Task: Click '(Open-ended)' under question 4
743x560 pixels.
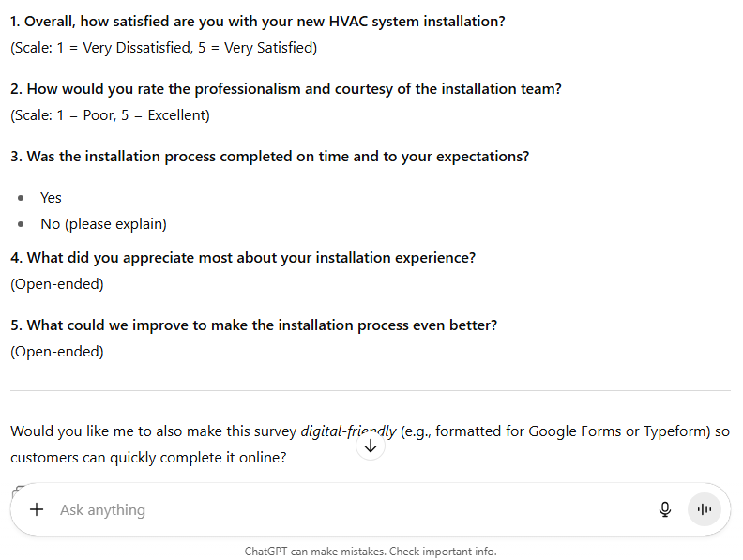Action: [57, 283]
